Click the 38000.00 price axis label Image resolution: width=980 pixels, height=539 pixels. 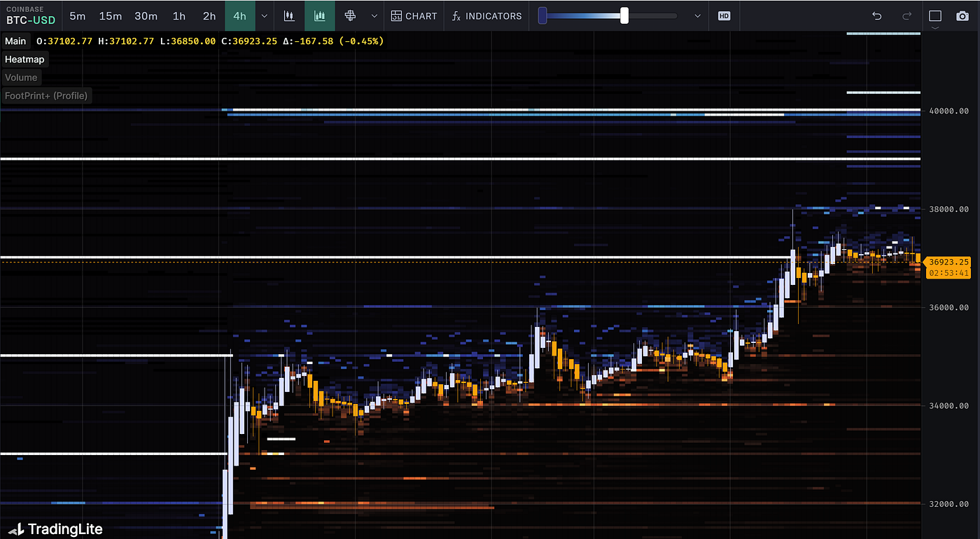949,209
